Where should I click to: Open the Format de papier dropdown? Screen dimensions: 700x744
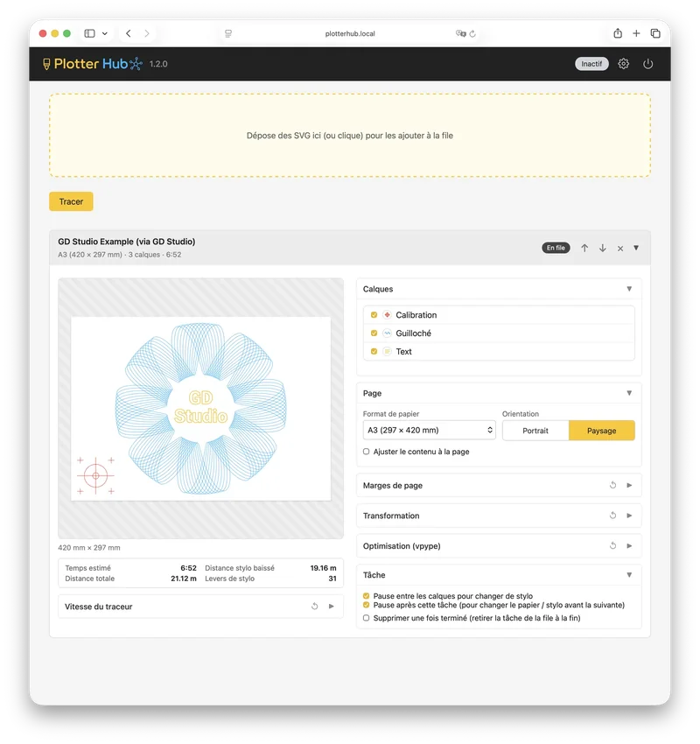pos(430,430)
